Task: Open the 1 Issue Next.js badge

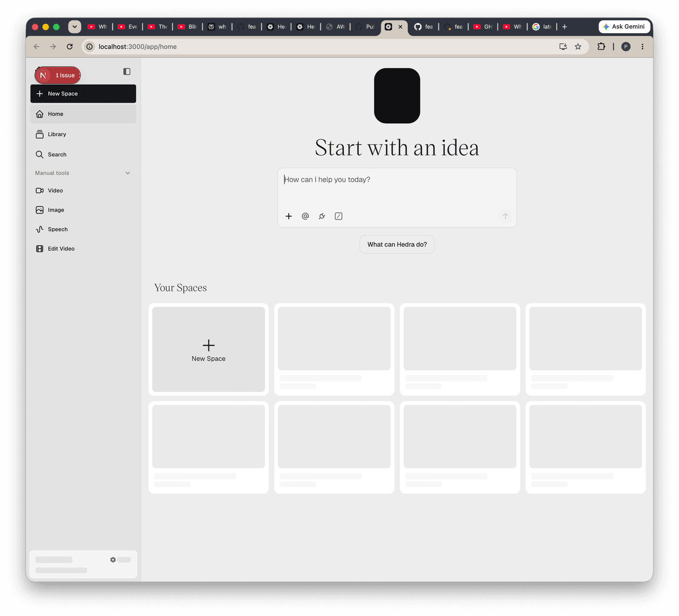Action: (58, 75)
